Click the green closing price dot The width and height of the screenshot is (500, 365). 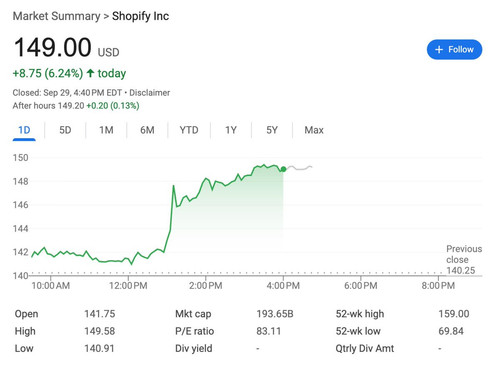(283, 169)
